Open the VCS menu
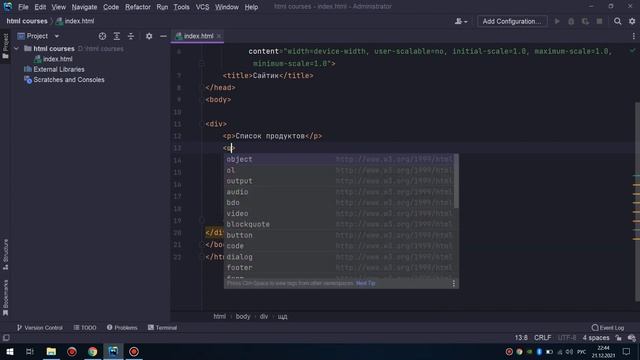This screenshot has width=640, height=360. [202, 7]
